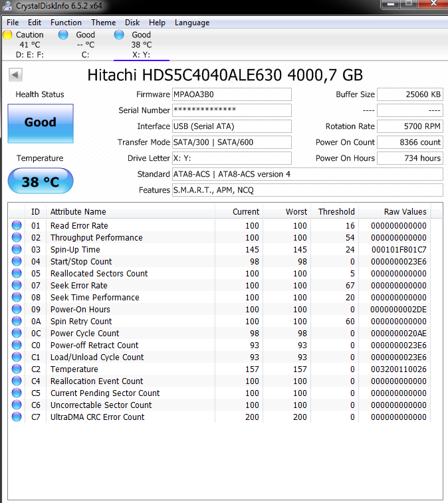The height and width of the screenshot is (503, 448).
Task: Click the Current column header
Action: (239, 212)
